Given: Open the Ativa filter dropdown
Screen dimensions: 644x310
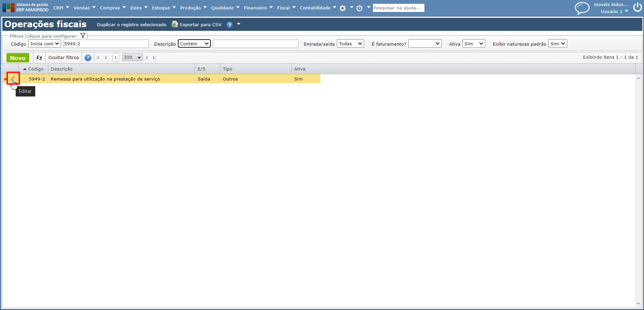Looking at the screenshot, I should coord(474,44).
